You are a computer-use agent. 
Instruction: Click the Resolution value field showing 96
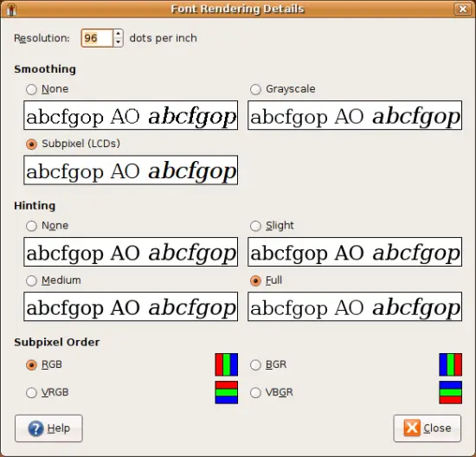point(97,38)
